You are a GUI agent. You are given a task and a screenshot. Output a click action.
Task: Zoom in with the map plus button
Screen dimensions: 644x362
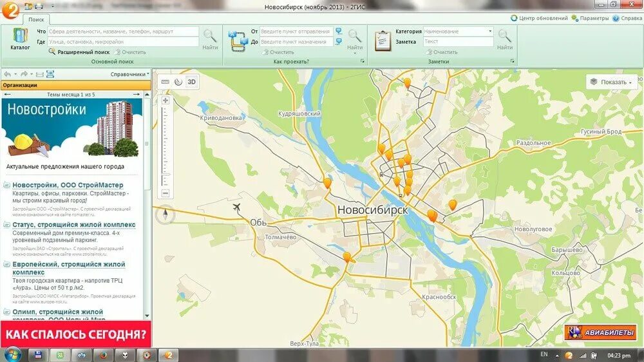tap(166, 100)
